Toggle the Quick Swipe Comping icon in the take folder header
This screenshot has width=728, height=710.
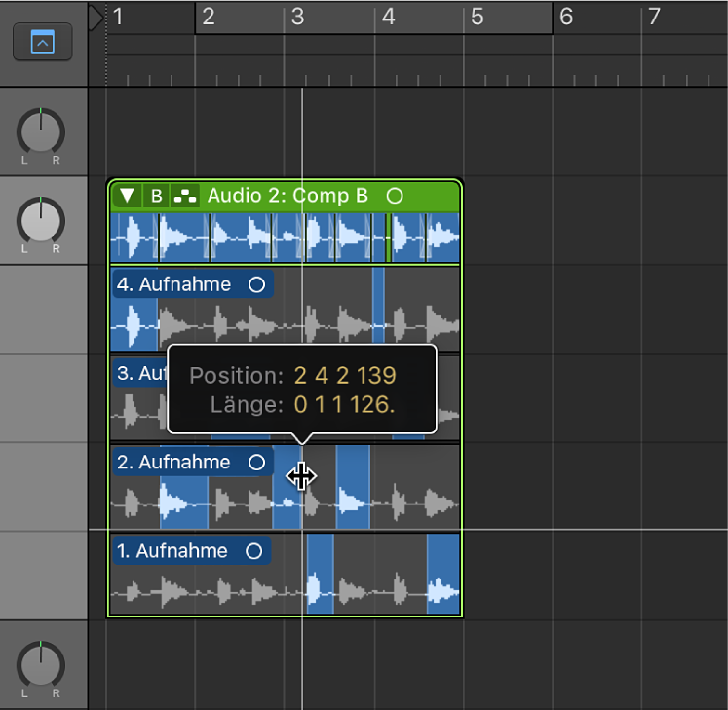[x=183, y=196]
